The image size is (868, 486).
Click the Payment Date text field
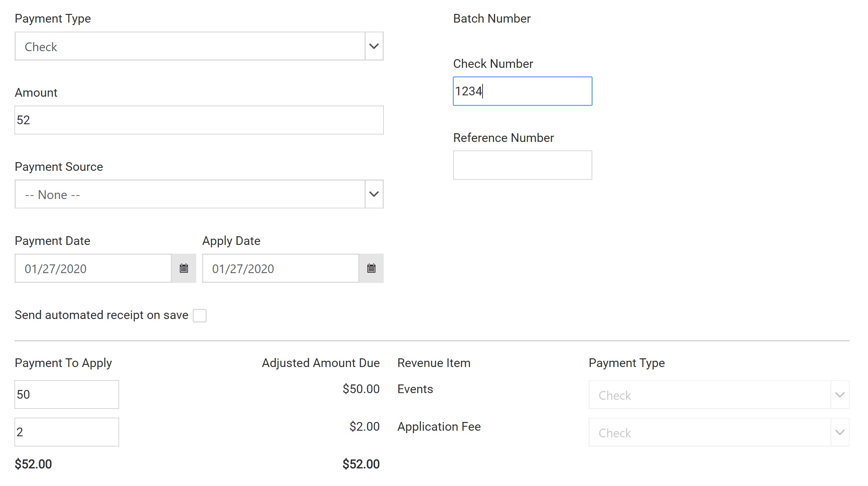tap(93, 268)
